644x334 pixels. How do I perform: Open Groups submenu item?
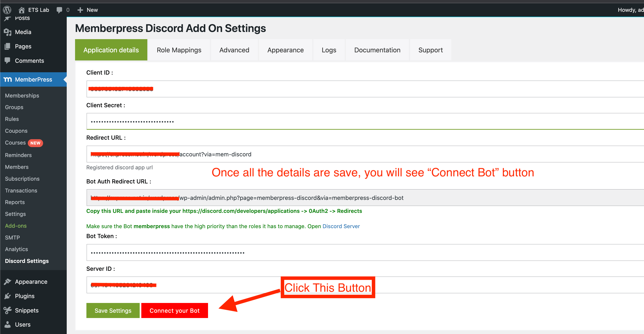point(14,107)
